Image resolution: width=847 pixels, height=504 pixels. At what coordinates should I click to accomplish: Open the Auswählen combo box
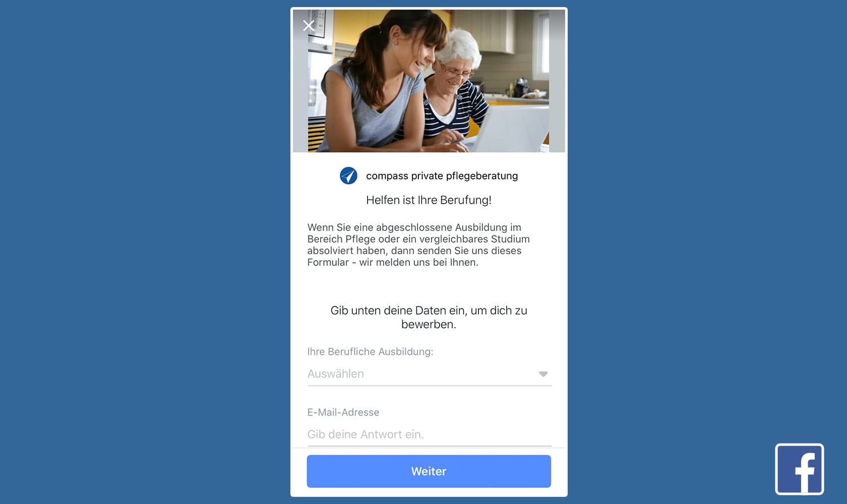[430, 374]
